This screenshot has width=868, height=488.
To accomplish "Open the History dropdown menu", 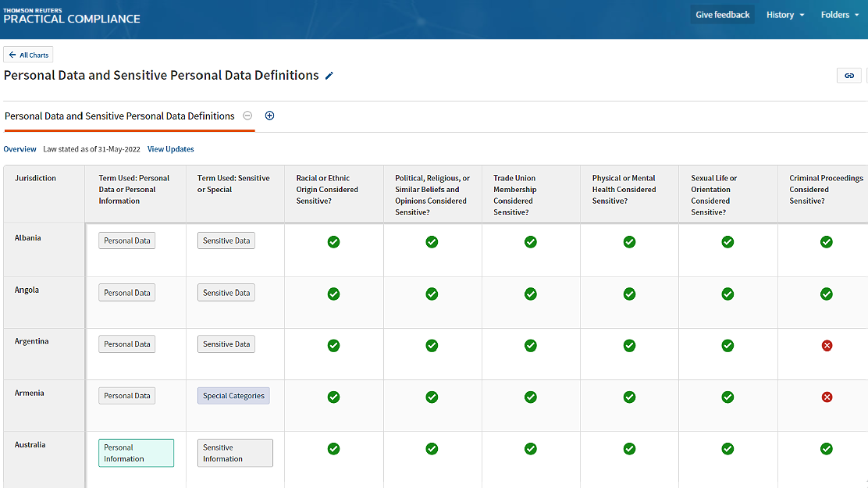I will tap(784, 15).
